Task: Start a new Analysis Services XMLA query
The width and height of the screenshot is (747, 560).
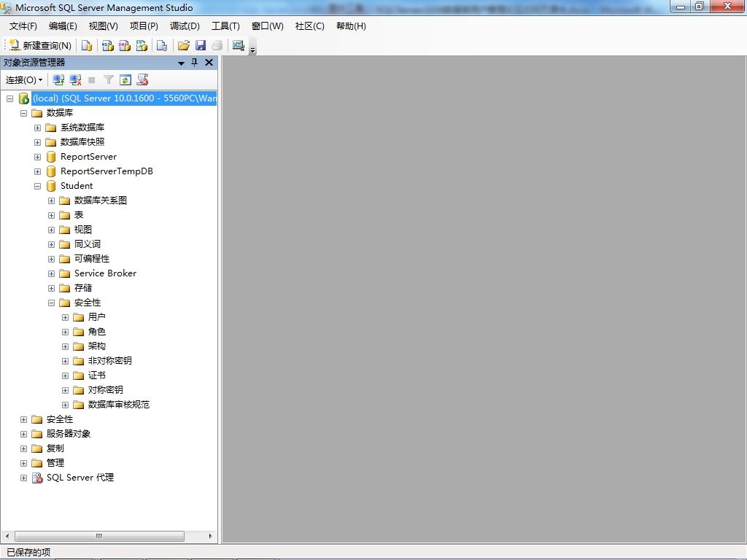Action: point(142,45)
